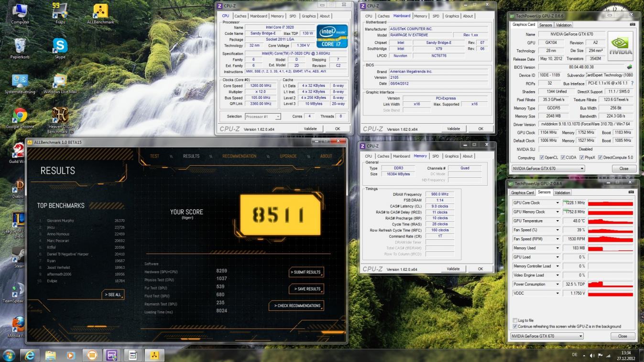Toggle the PhysX checkbox in GPU-Z
Viewport: 644px width, 362px height.
click(x=581, y=158)
